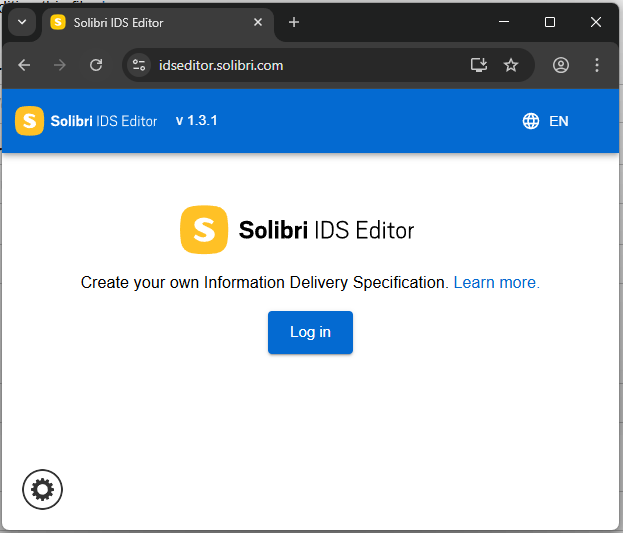
Task: Click the browser forward arrow
Action: (x=60, y=65)
